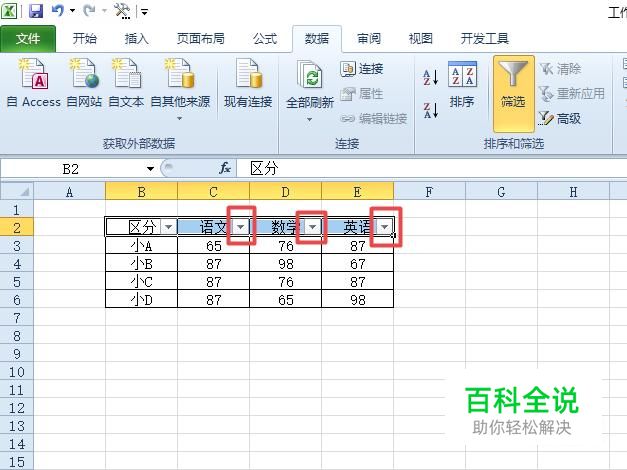This screenshot has width=627, height=470.
Task: Click the tools icon in quick access toolbar
Action: pos(122,11)
